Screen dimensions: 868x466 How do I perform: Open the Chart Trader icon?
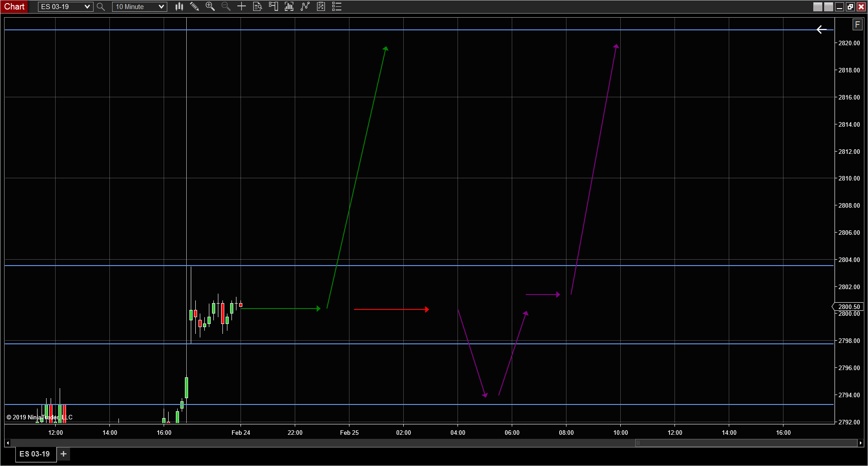point(274,6)
